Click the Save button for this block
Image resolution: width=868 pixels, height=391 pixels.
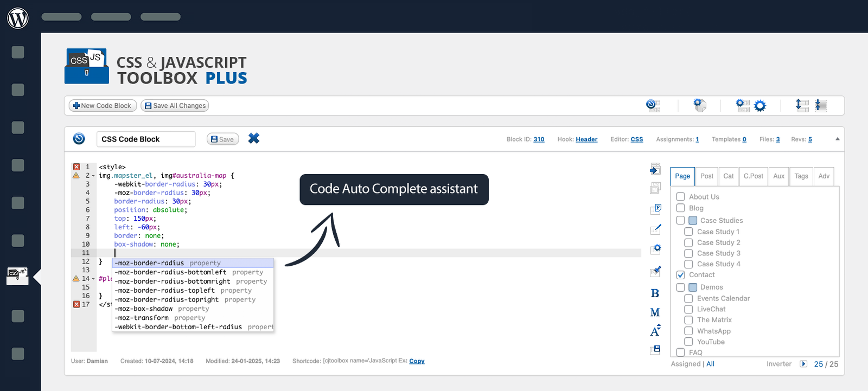[x=222, y=139]
